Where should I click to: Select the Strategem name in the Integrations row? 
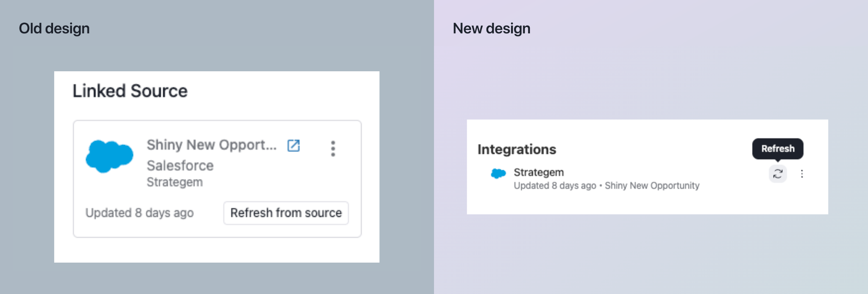point(539,172)
